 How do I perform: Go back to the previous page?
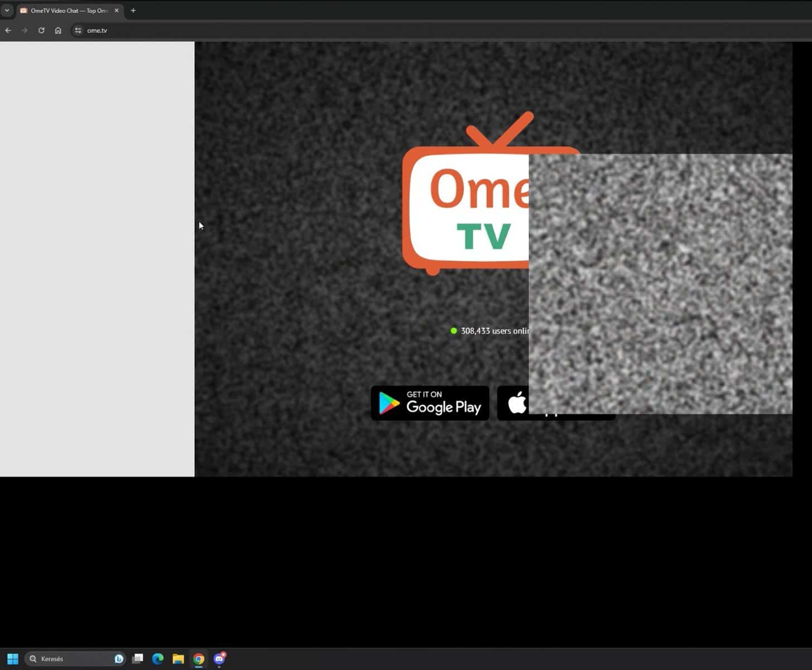pyautogui.click(x=8, y=30)
